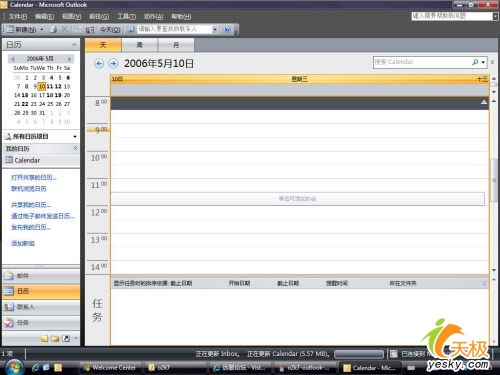Screen dimensions: 500x375
Task: Switch to the Week view tab
Action: (139, 45)
